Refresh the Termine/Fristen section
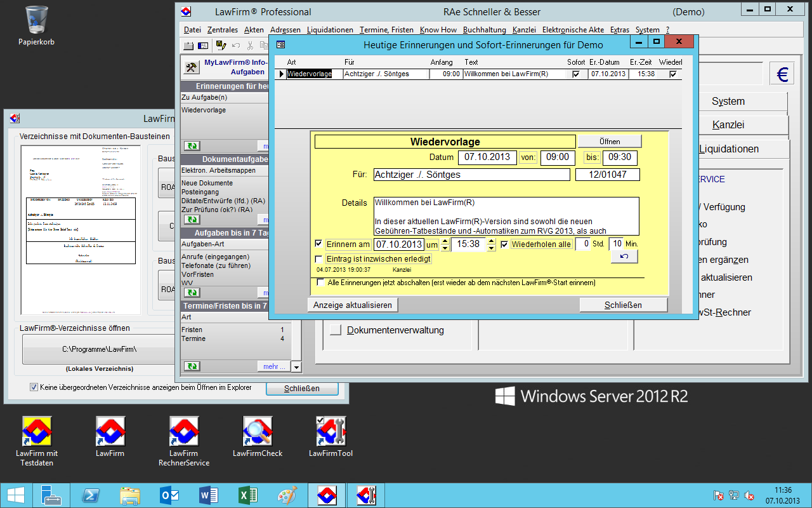The height and width of the screenshot is (508, 812). click(192, 366)
